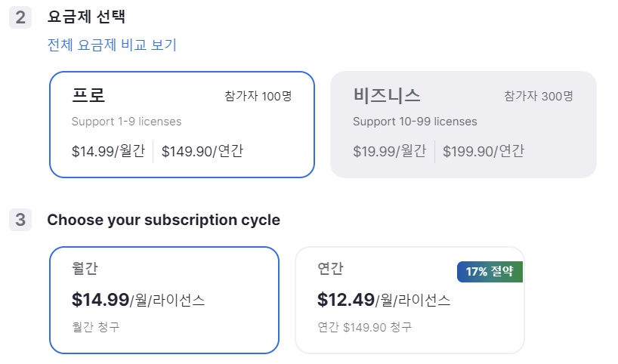The width and height of the screenshot is (618, 364).
Task: Choose the 월간 subscription cycle
Action: 164,300
